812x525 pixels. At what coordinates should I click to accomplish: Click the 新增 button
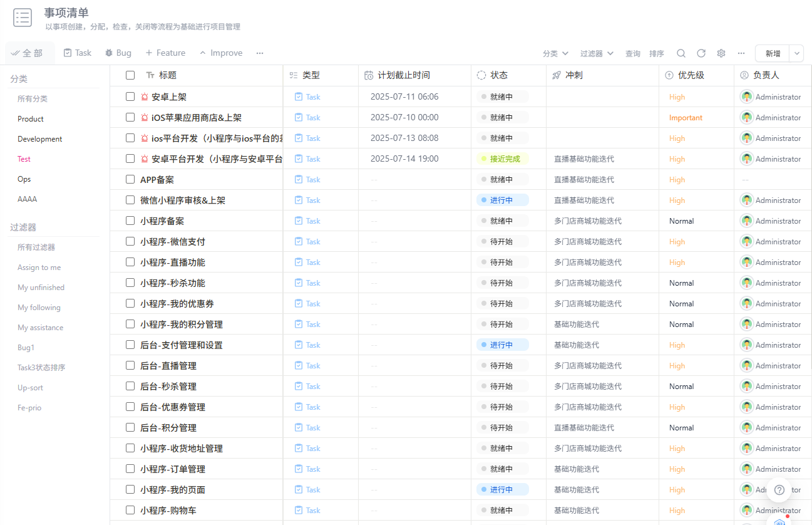[x=773, y=54]
